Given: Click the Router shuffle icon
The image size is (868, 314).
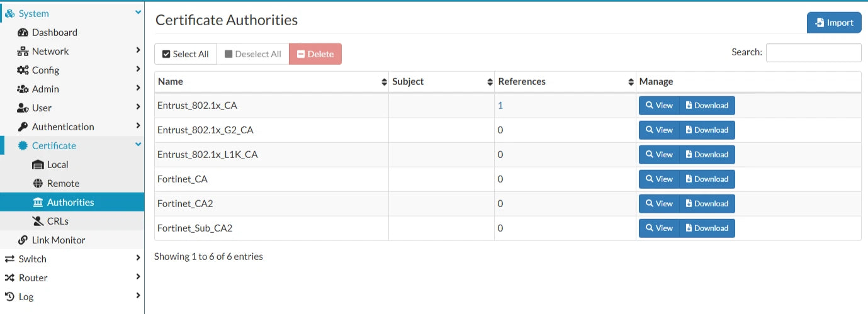Looking at the screenshot, I should (9, 278).
